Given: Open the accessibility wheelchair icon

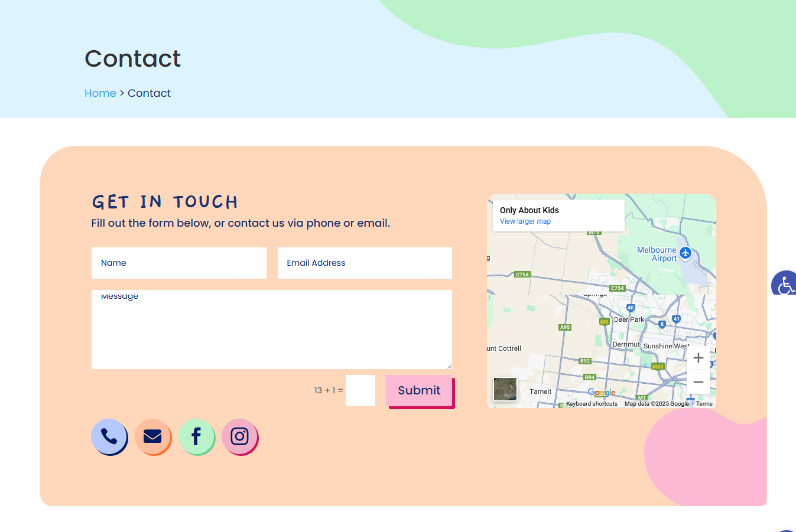Looking at the screenshot, I should 785,284.
